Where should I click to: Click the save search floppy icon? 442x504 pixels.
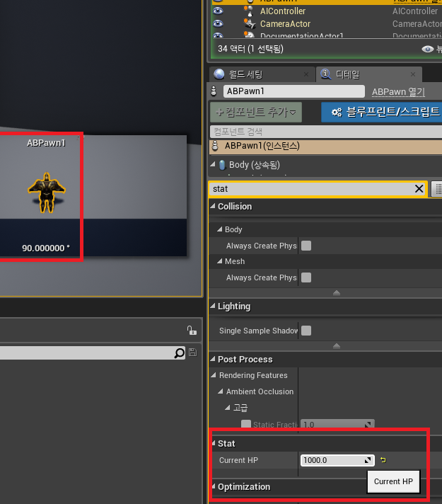coord(193,353)
